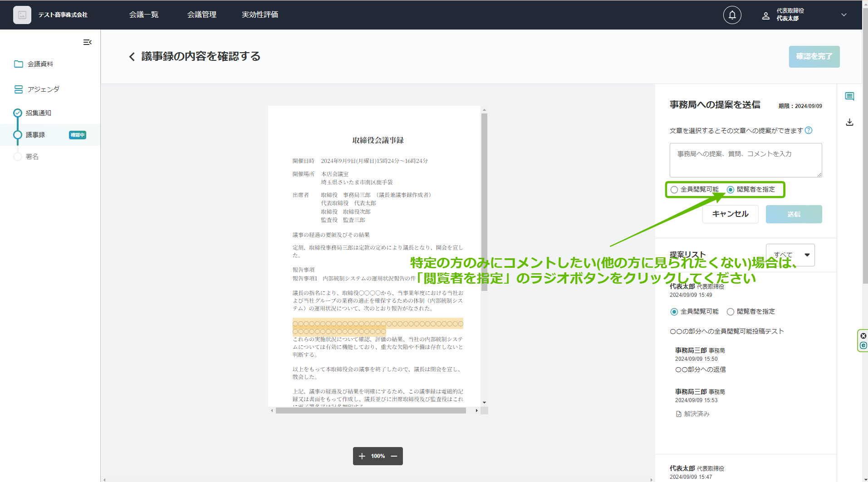Image resolution: width=868 pixels, height=482 pixels.
Task: Open 会議一覧 in the top navigation
Action: 144,15
